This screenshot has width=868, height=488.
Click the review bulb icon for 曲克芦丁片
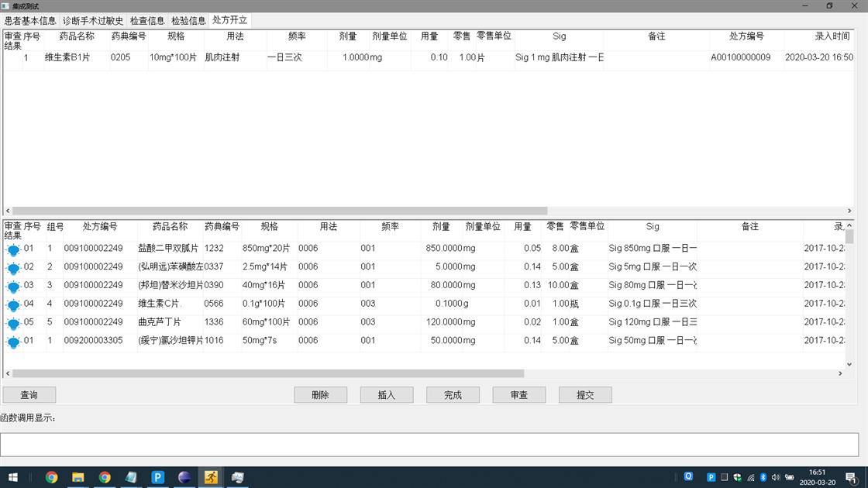(13, 323)
